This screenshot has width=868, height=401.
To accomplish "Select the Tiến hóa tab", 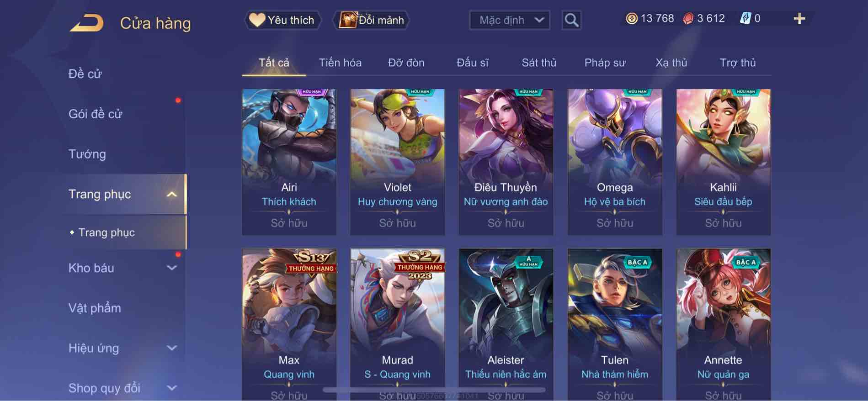I will point(340,63).
